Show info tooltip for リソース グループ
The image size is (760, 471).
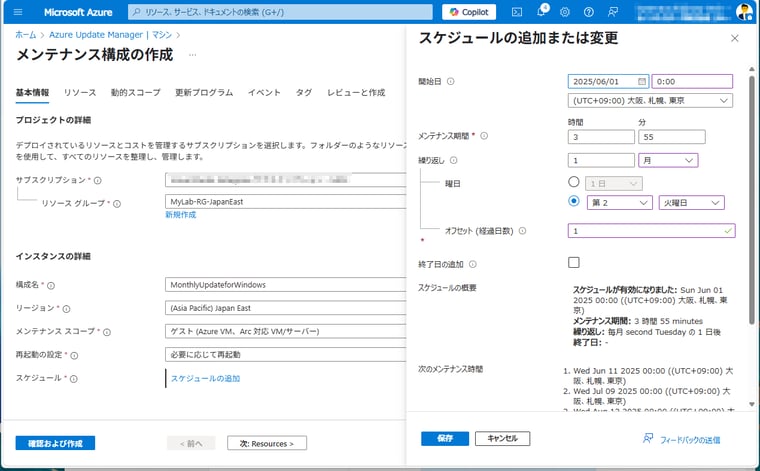[117, 204]
